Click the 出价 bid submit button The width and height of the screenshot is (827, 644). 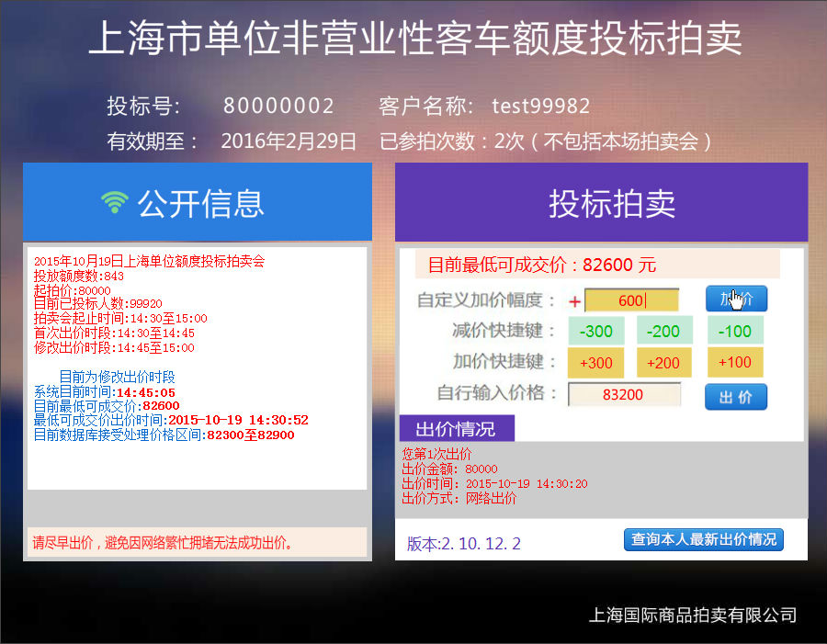click(735, 397)
